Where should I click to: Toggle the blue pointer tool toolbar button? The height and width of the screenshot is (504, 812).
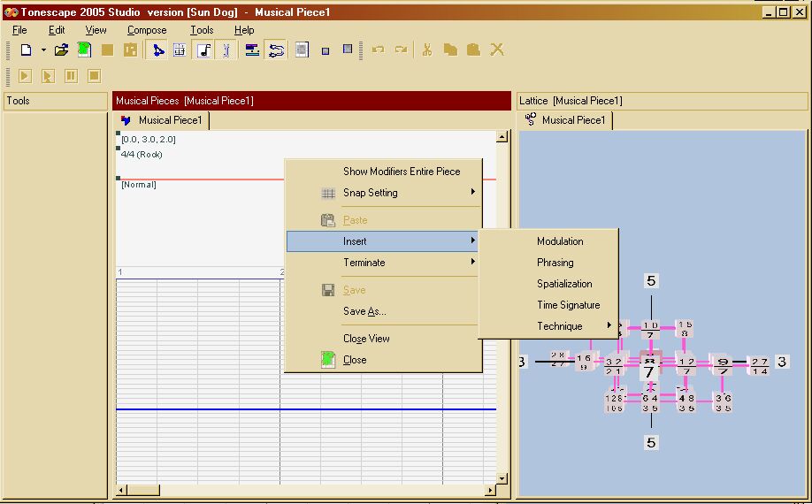158,50
